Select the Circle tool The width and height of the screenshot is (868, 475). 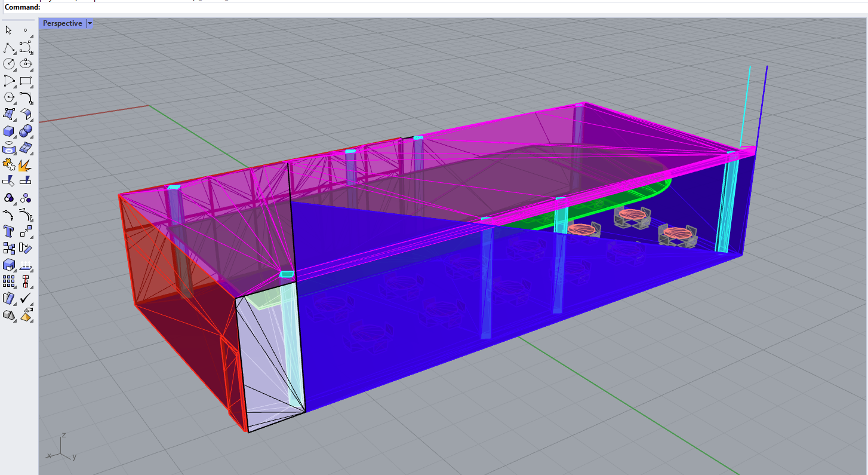(9, 63)
